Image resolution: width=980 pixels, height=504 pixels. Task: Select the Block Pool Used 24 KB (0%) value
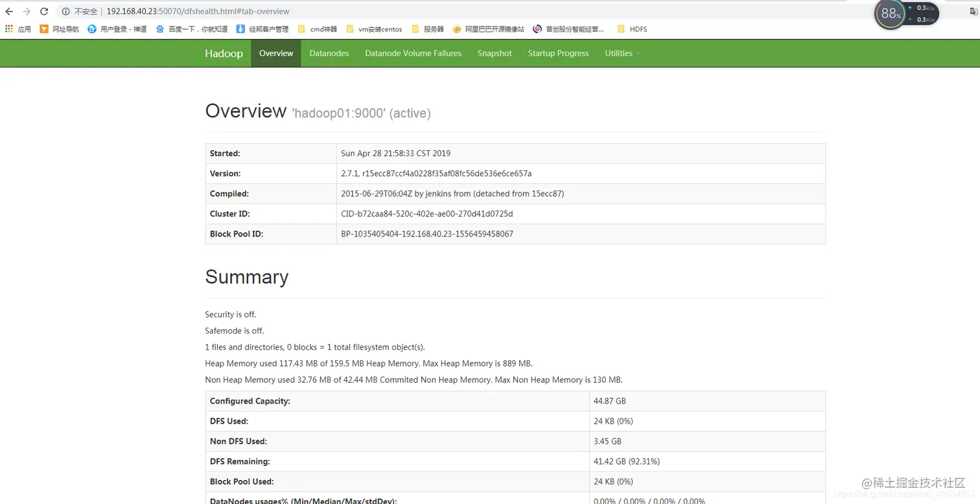click(x=613, y=481)
